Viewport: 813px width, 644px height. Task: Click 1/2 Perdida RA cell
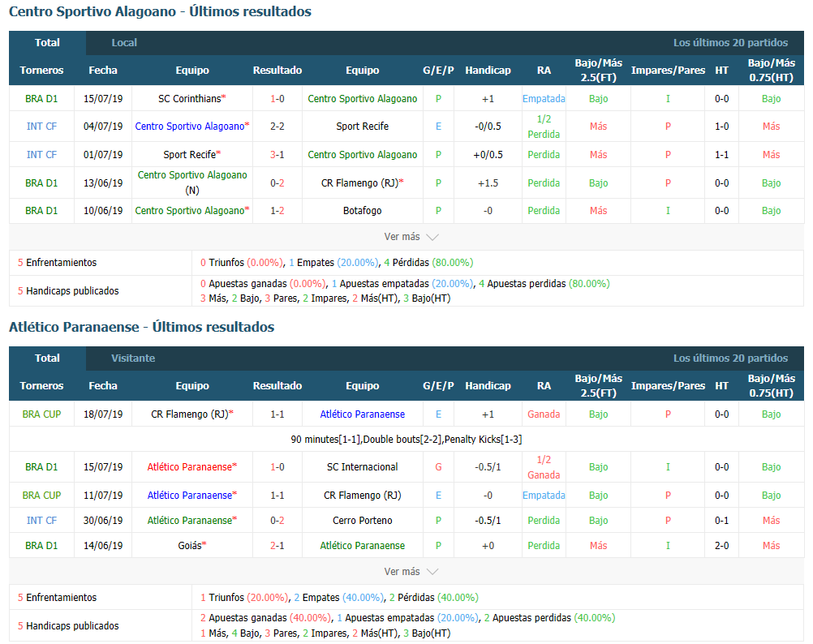[x=544, y=127]
